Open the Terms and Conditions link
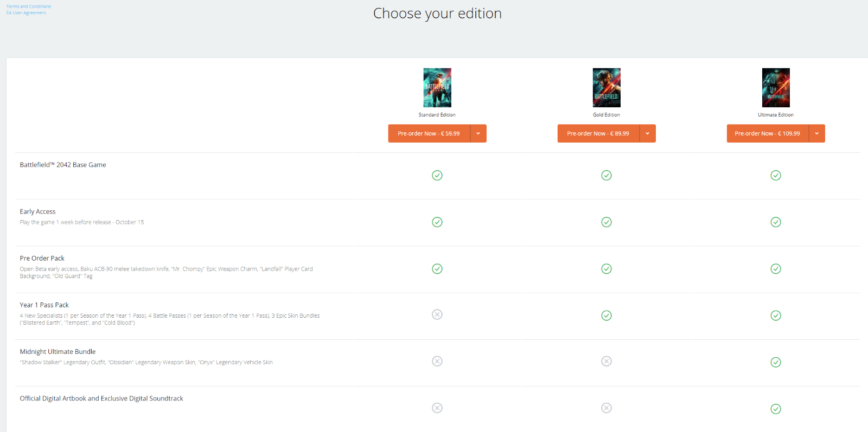Viewport: 868px width, 432px height. click(x=29, y=7)
